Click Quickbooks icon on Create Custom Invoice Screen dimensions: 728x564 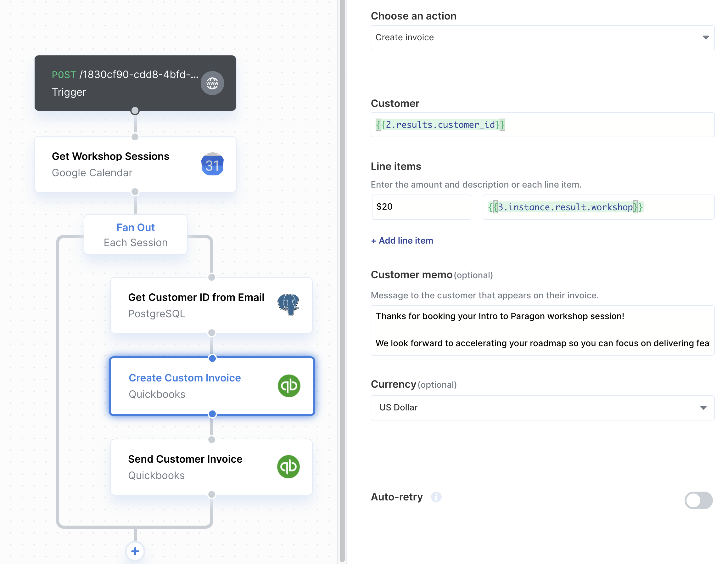click(x=289, y=386)
